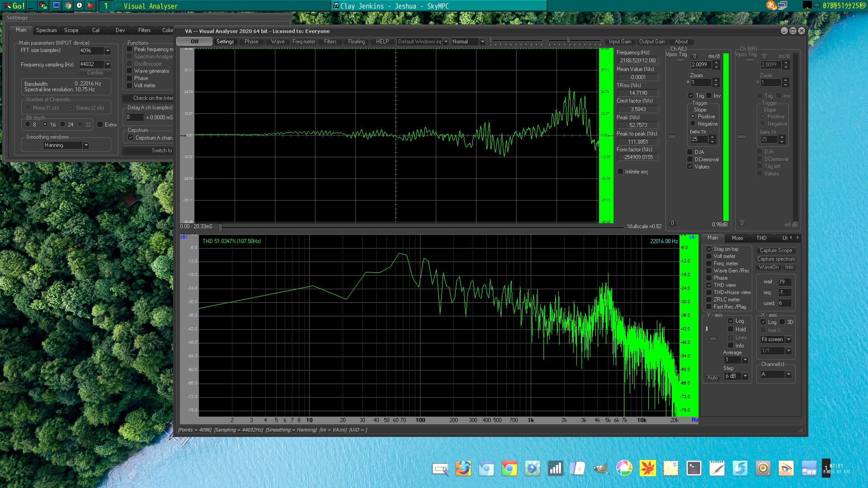Click the scope time position slider
868x488 pixels.
pos(220,227)
